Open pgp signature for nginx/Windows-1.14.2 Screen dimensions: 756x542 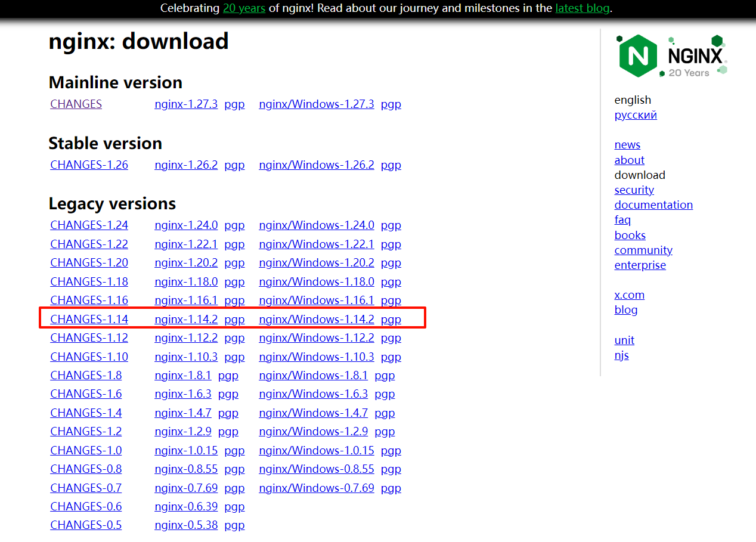click(x=391, y=319)
